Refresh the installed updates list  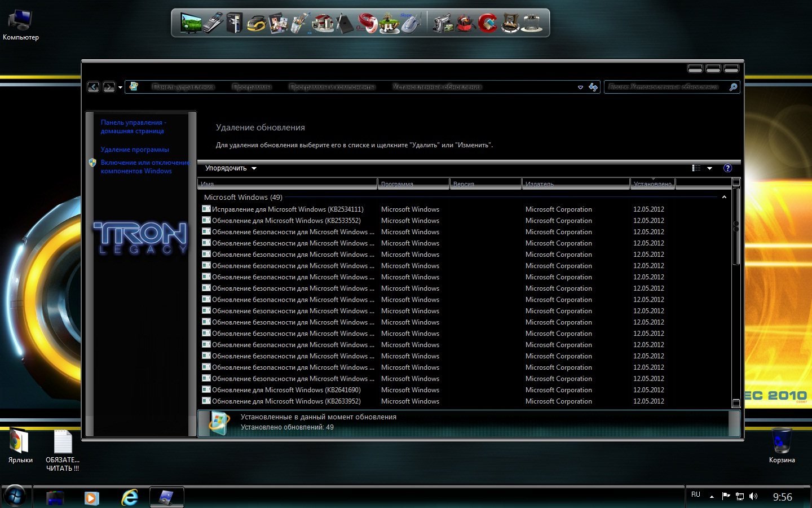click(593, 87)
